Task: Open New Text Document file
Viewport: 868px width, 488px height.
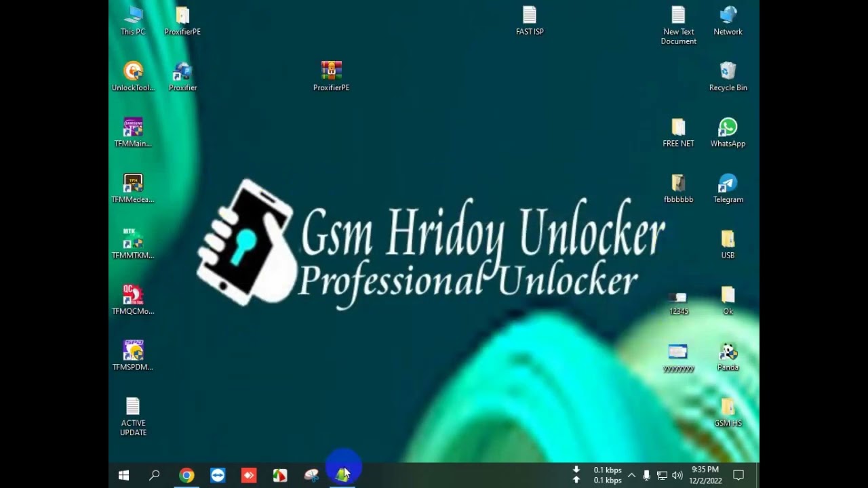Action: (678, 25)
